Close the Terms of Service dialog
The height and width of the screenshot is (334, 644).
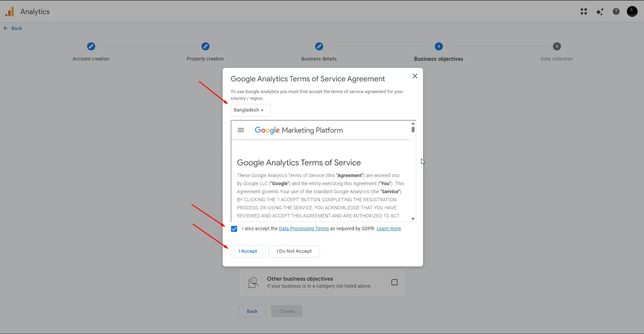(x=415, y=76)
